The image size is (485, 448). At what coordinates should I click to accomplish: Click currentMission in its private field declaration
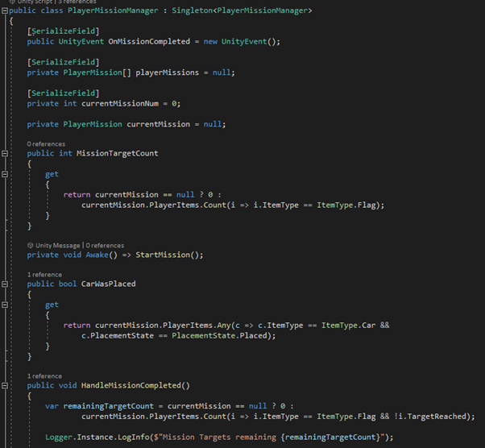click(x=159, y=124)
